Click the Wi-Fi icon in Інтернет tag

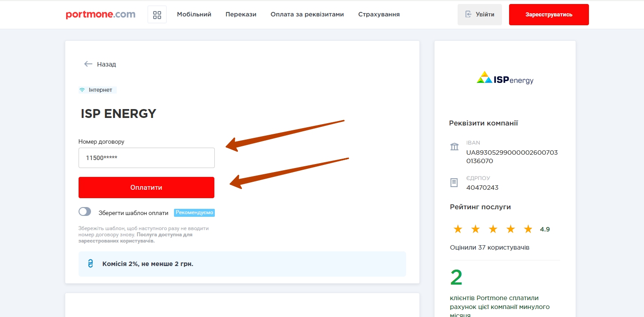[x=82, y=90]
